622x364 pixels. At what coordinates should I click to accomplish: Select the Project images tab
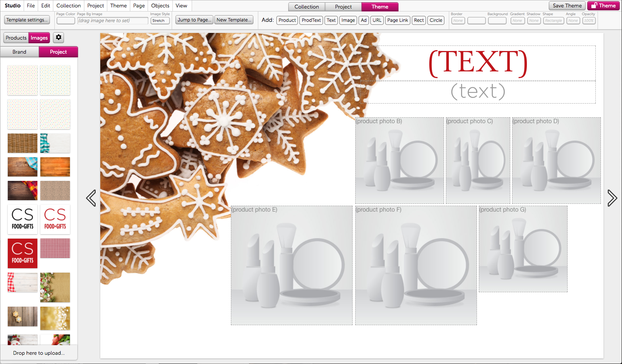click(58, 52)
